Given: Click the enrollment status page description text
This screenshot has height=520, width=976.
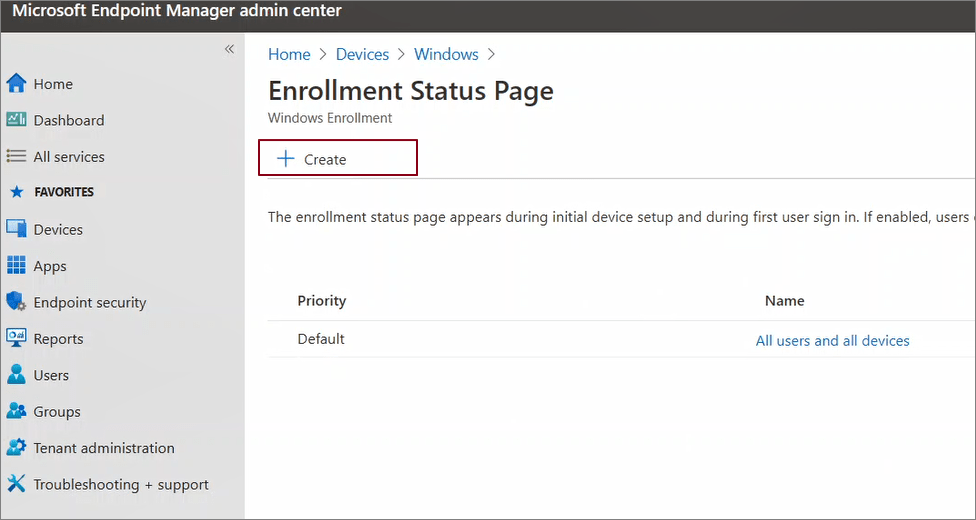Looking at the screenshot, I should coord(620,217).
